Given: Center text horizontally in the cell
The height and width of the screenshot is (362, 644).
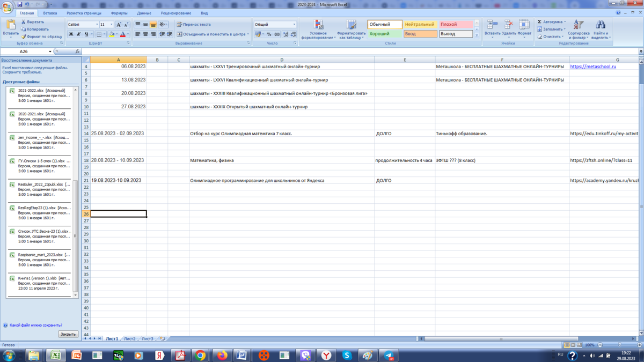Looking at the screenshot, I should point(145,34).
